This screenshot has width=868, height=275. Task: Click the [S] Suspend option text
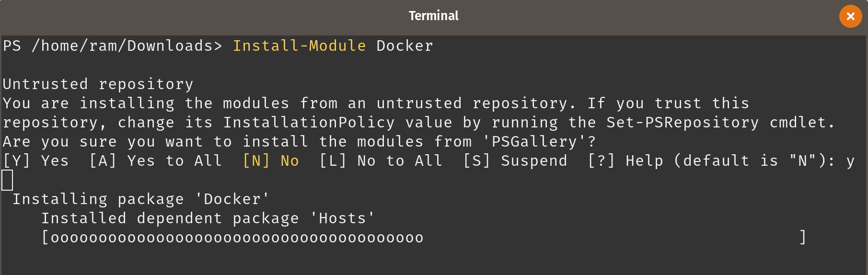515,161
